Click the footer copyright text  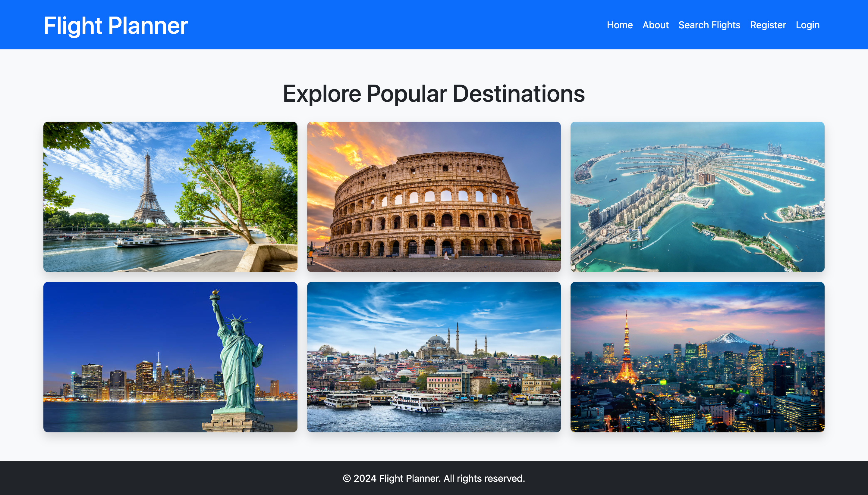click(433, 478)
